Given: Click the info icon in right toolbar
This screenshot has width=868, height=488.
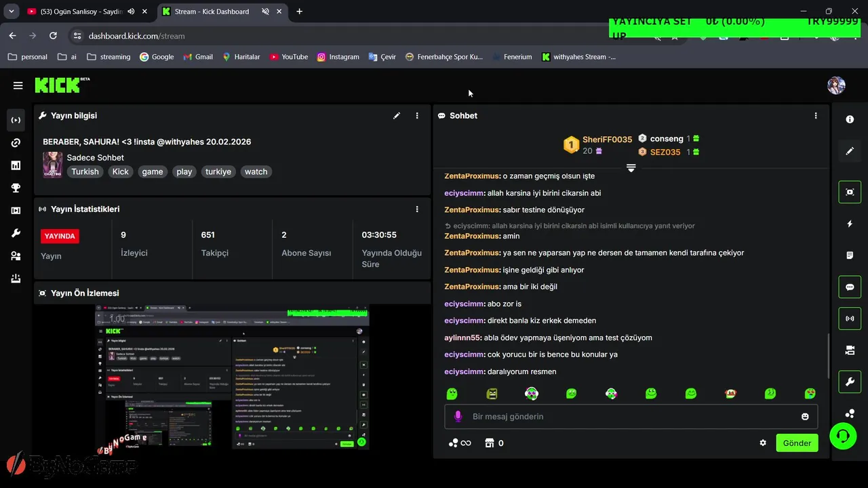Looking at the screenshot, I should (x=850, y=119).
